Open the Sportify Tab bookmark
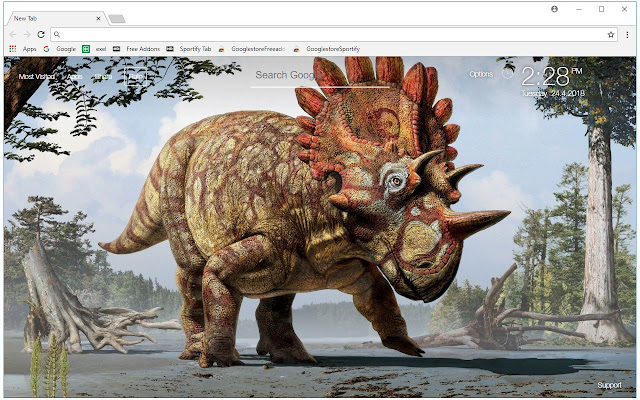Viewport: 640px width, 400px height. pyautogui.click(x=195, y=49)
